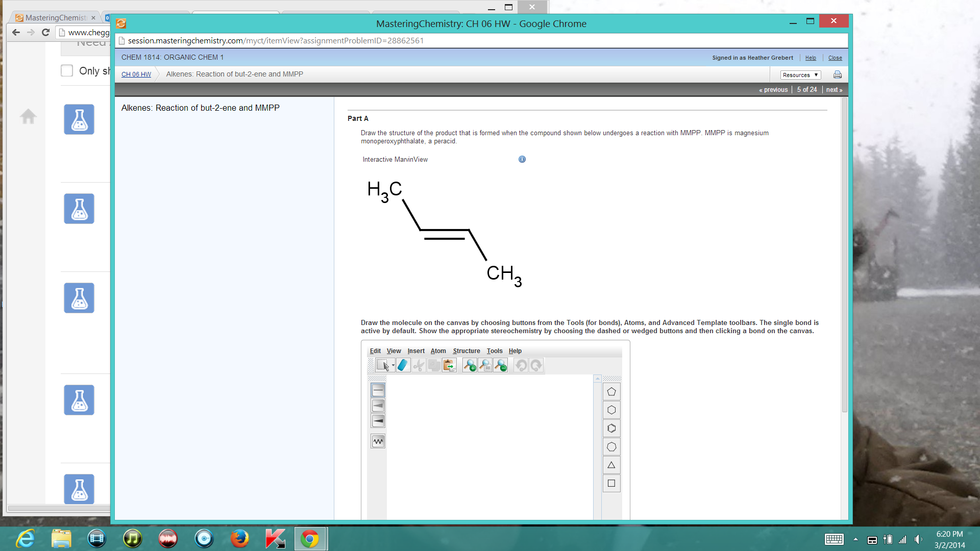Open the CH 06 HW breadcrumb link
980x551 pixels.
pos(136,74)
